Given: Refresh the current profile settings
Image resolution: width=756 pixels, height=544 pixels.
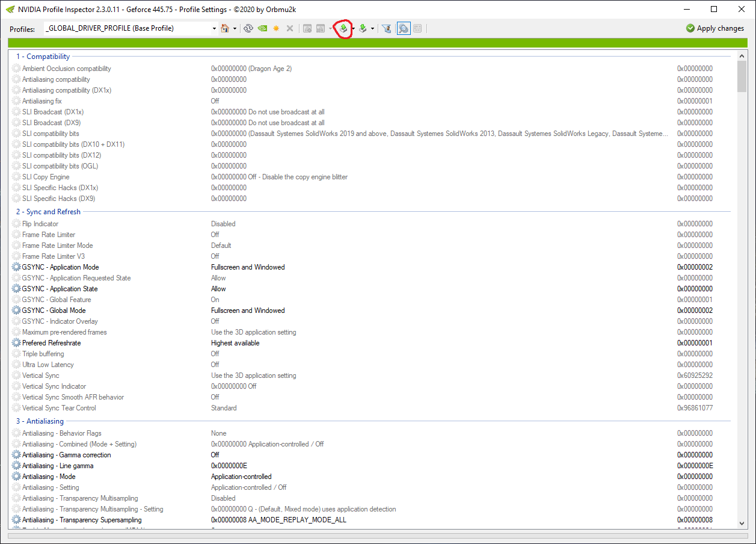Looking at the screenshot, I should point(248,28).
